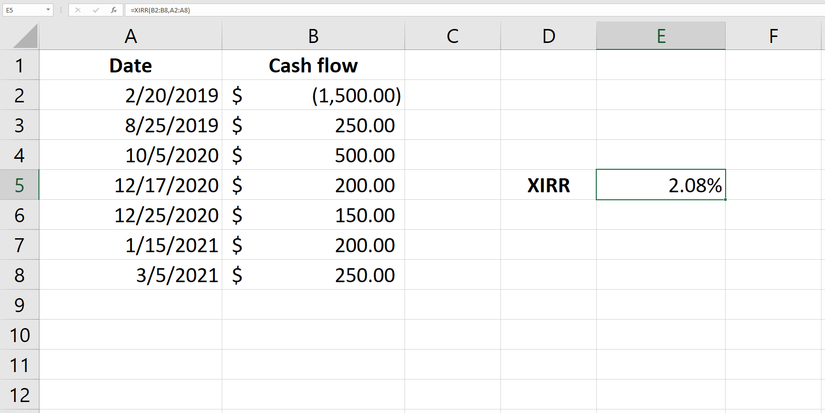Select the 3/5/2021 date cell
Image resolution: width=825 pixels, height=413 pixels.
[x=130, y=275]
